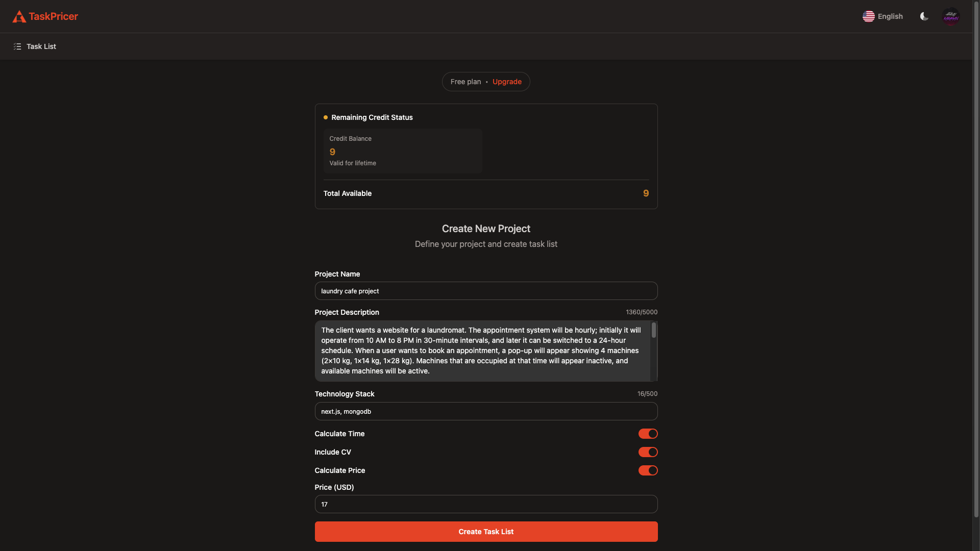Toggle the Calculate Price switch off
980x551 pixels.
pyautogui.click(x=647, y=470)
